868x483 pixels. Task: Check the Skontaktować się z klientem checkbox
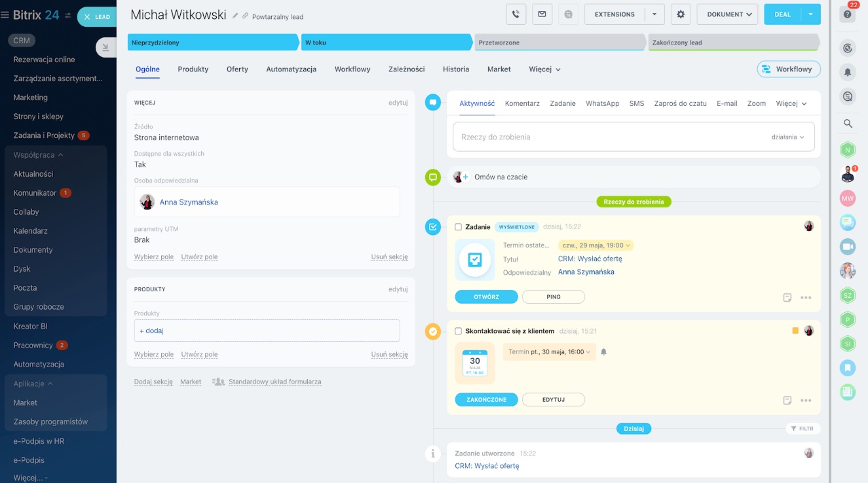pos(459,331)
